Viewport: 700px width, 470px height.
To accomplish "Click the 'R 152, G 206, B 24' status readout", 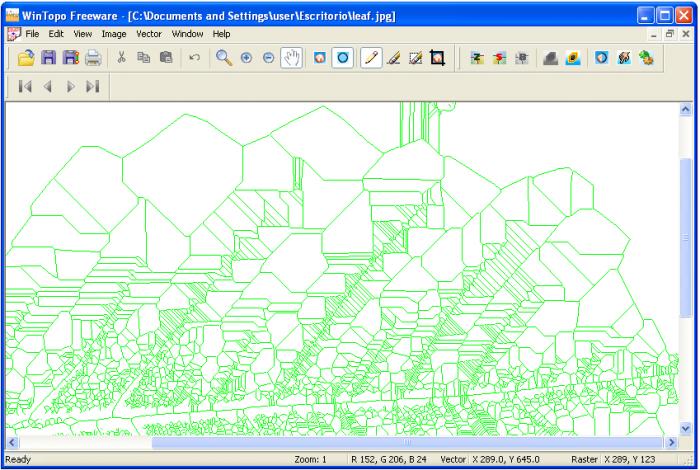I will [x=389, y=459].
